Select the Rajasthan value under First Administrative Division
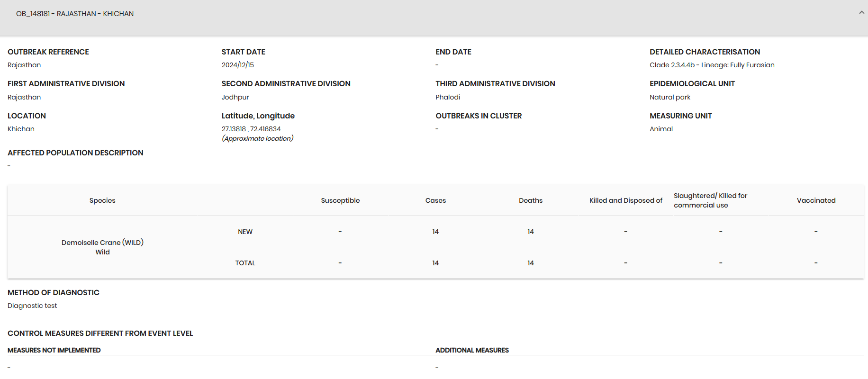 pos(24,97)
